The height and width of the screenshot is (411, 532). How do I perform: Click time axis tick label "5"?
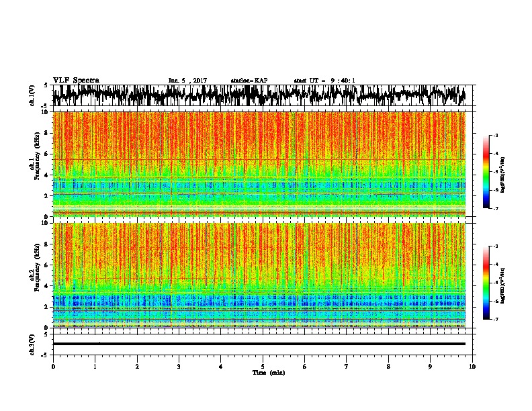pos(263,367)
